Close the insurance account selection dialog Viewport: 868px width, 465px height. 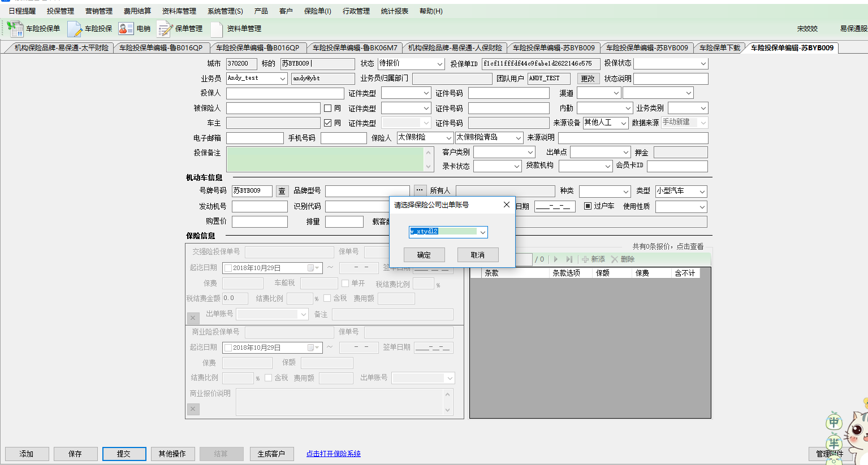coord(506,205)
